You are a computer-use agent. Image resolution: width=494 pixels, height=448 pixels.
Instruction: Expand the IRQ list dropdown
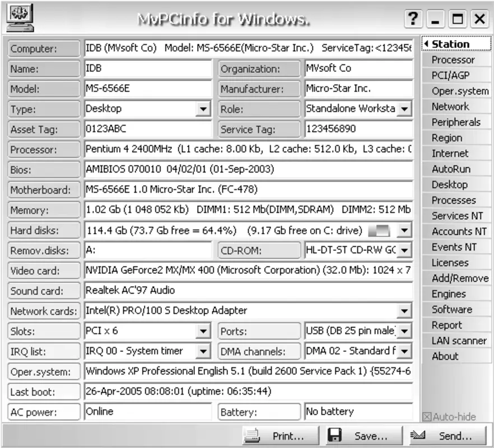pyautogui.click(x=203, y=351)
